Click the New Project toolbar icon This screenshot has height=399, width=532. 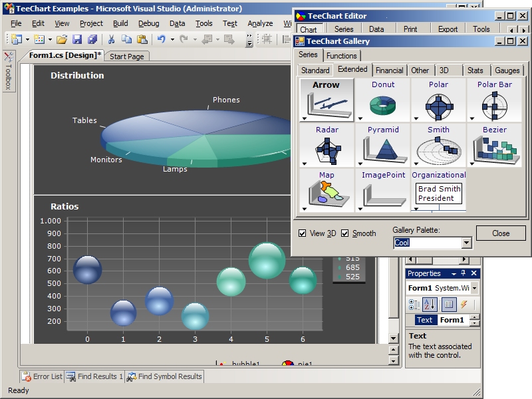pos(16,39)
